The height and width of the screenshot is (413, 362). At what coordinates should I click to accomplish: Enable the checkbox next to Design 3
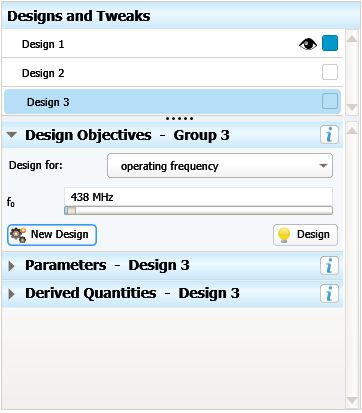[330, 101]
